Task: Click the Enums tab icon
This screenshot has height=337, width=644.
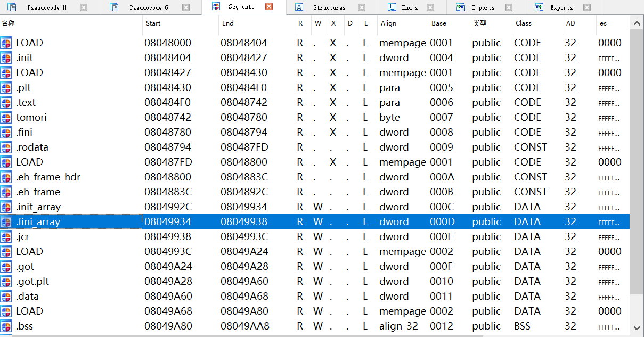Action: pyautogui.click(x=392, y=7)
